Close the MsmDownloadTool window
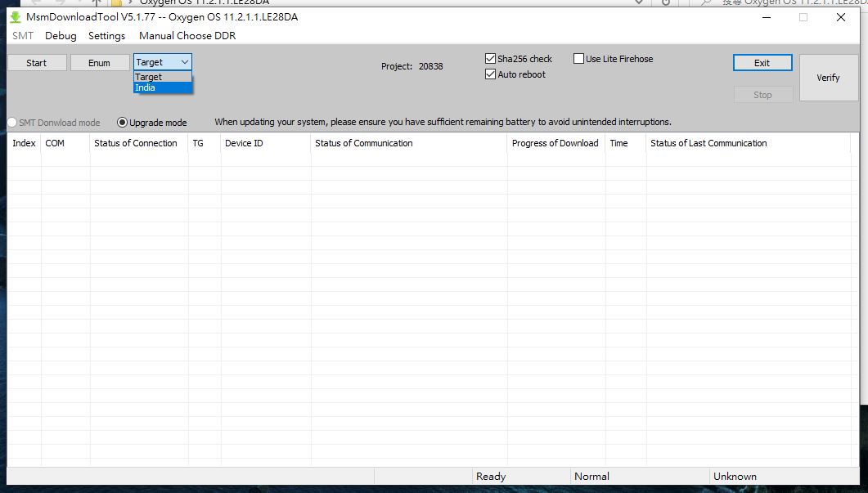This screenshot has height=493, width=868. (x=840, y=17)
